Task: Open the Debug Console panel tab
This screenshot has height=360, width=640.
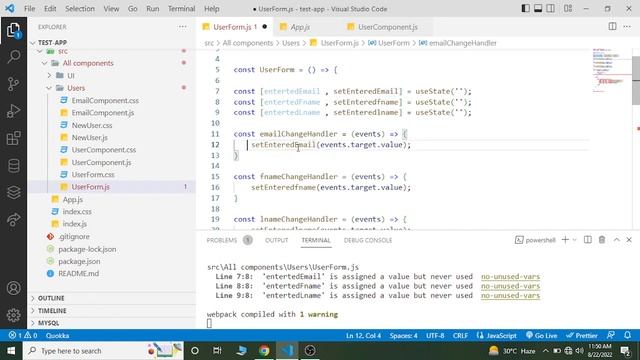Action: [368, 240]
